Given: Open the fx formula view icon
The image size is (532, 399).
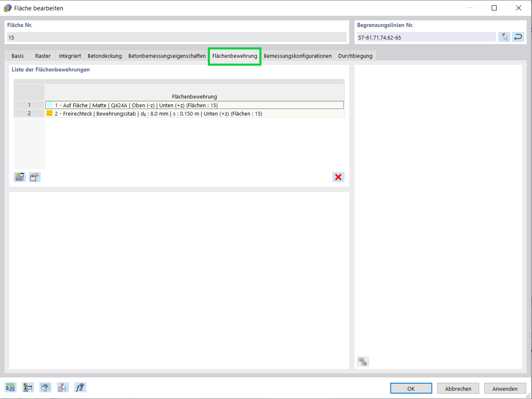Looking at the screenshot, I should [x=80, y=387].
